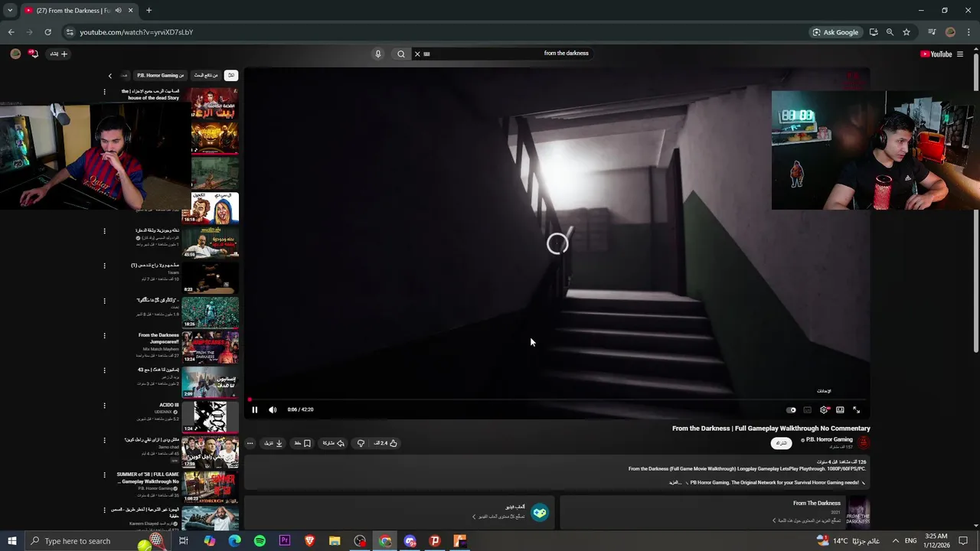Click the YouTube address bar URL
This screenshot has width=980, height=551.
click(x=136, y=32)
